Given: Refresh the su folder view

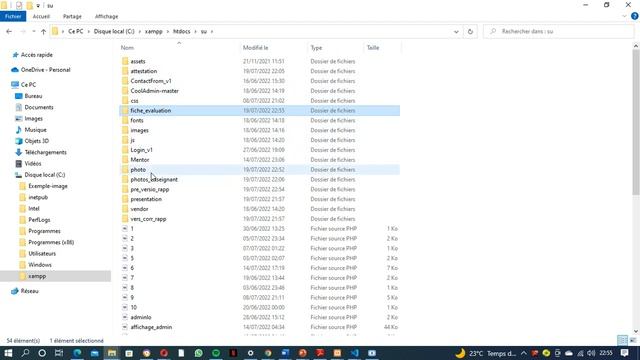Looking at the screenshot, I should click(470, 31).
